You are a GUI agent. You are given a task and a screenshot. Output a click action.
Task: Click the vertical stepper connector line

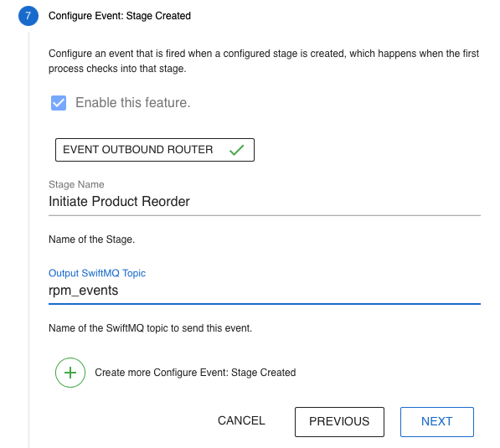28,239
